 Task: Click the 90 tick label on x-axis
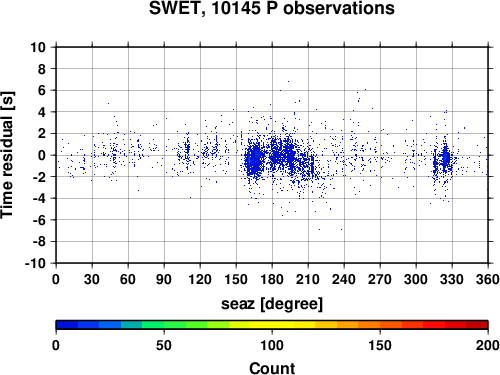point(164,279)
